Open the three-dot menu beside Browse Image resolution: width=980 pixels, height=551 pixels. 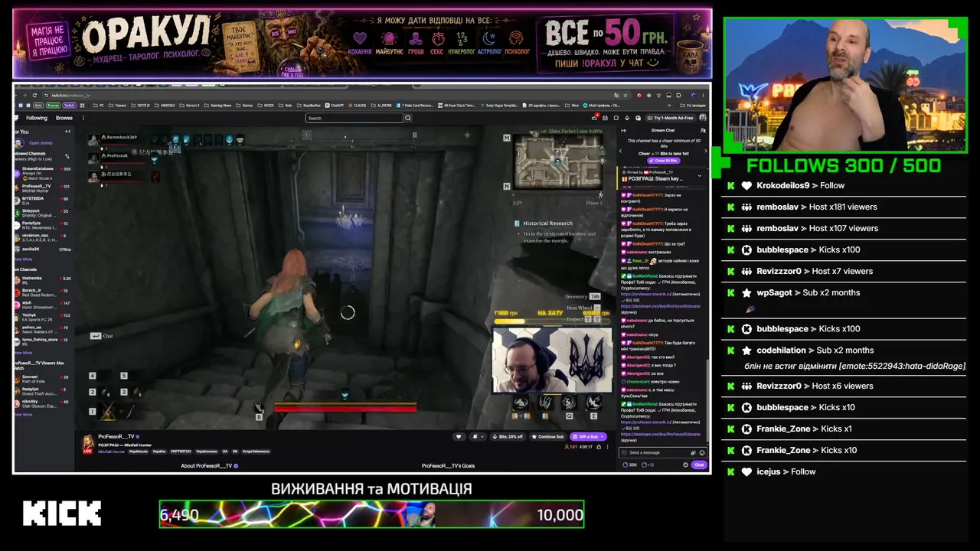[x=83, y=118]
